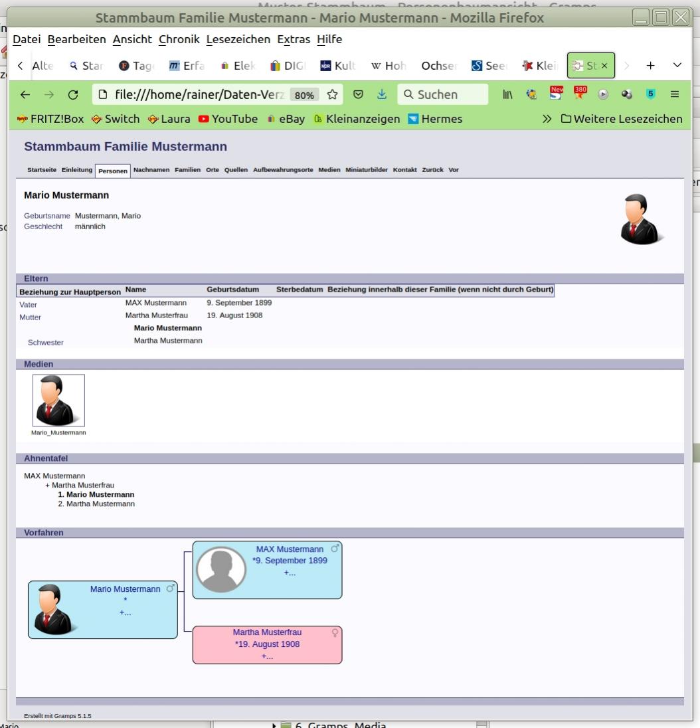Click the Firefox reload page icon
Viewport: 700px width, 728px height.
(73, 95)
